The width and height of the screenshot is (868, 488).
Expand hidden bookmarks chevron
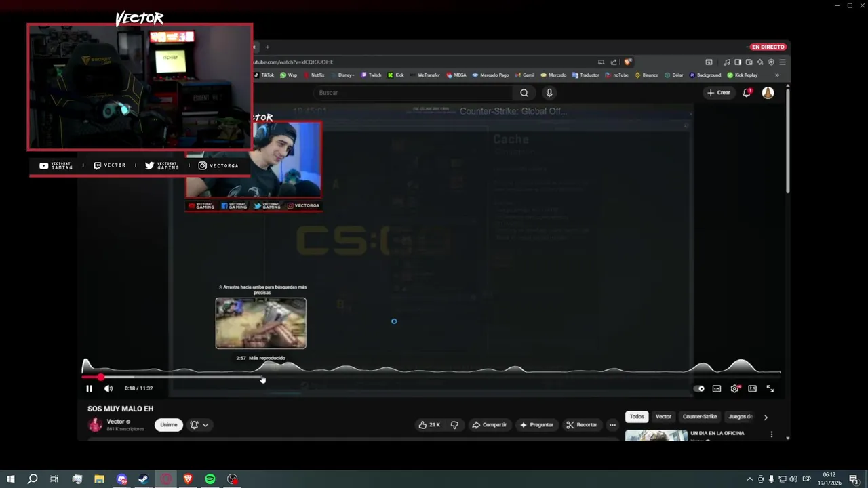tap(777, 75)
